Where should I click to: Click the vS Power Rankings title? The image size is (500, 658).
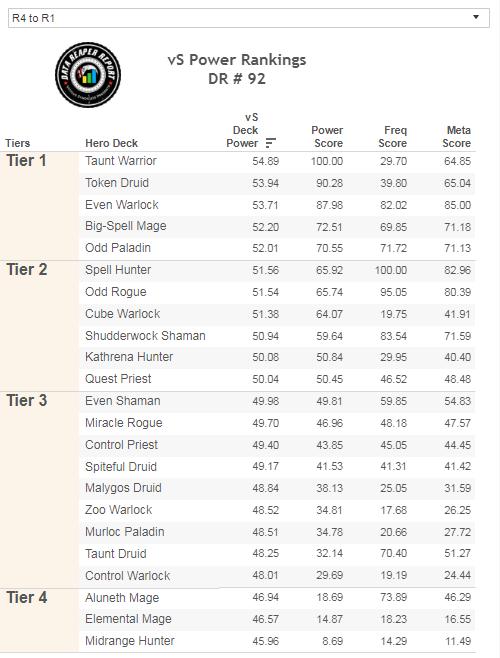coord(237,60)
